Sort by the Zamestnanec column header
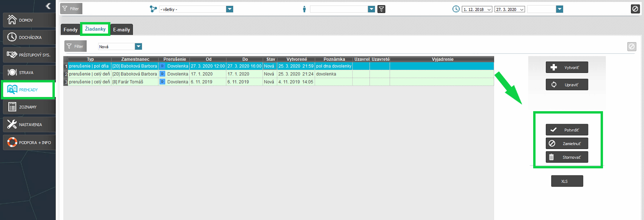The width and height of the screenshot is (644, 220). [x=135, y=59]
